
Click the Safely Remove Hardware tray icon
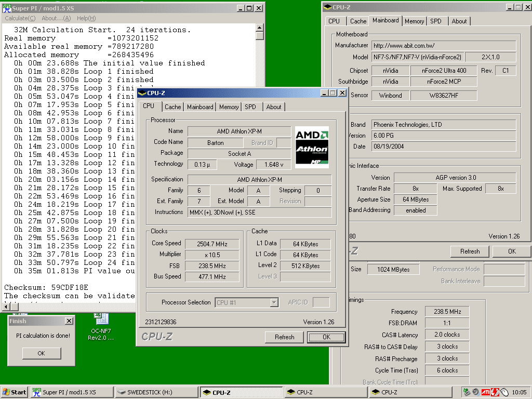coord(467,392)
